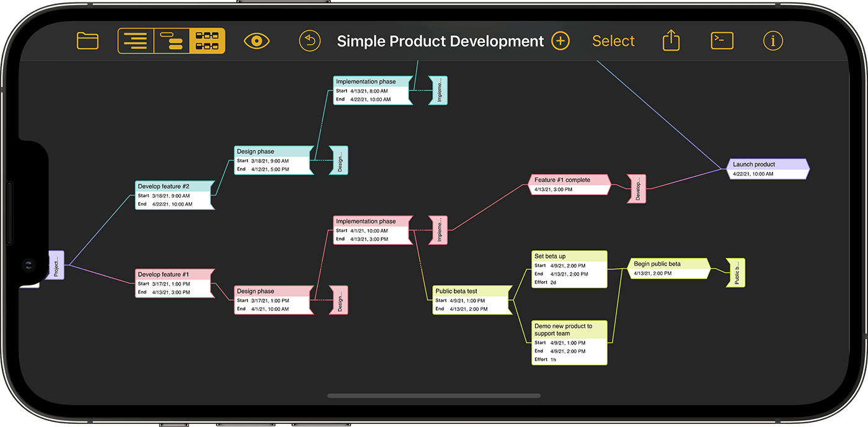The image size is (868, 427).
Task: Tap Launch product date 4/22/21, 10:00 AM
Action: click(x=753, y=174)
